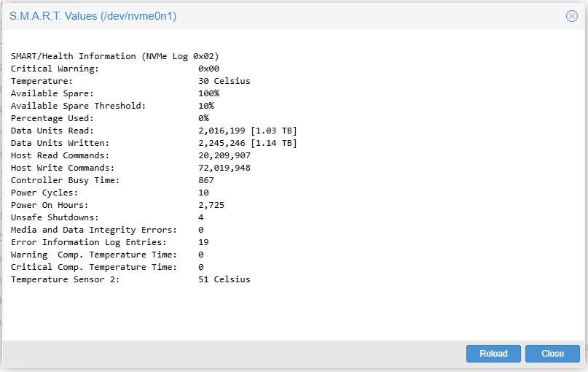The image size is (588, 372).
Task: Click the Data Units Read: label
Action: [x=52, y=131]
